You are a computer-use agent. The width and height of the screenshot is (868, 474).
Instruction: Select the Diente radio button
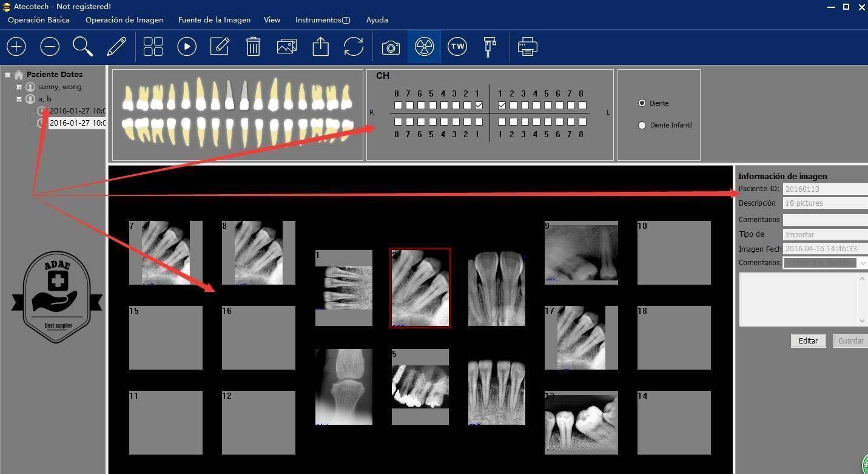click(x=642, y=103)
